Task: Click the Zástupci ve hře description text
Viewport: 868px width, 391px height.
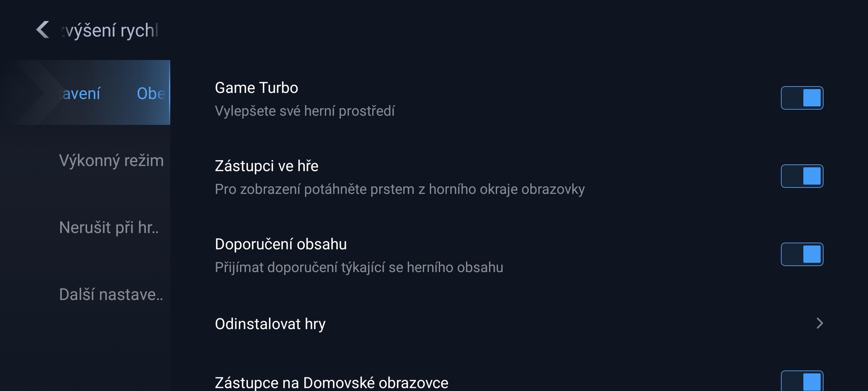Action: pos(399,189)
